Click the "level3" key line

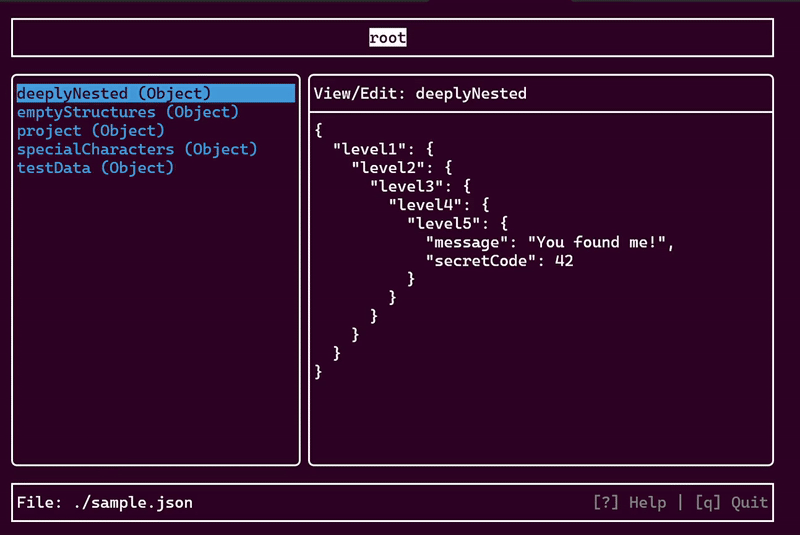coord(405,186)
